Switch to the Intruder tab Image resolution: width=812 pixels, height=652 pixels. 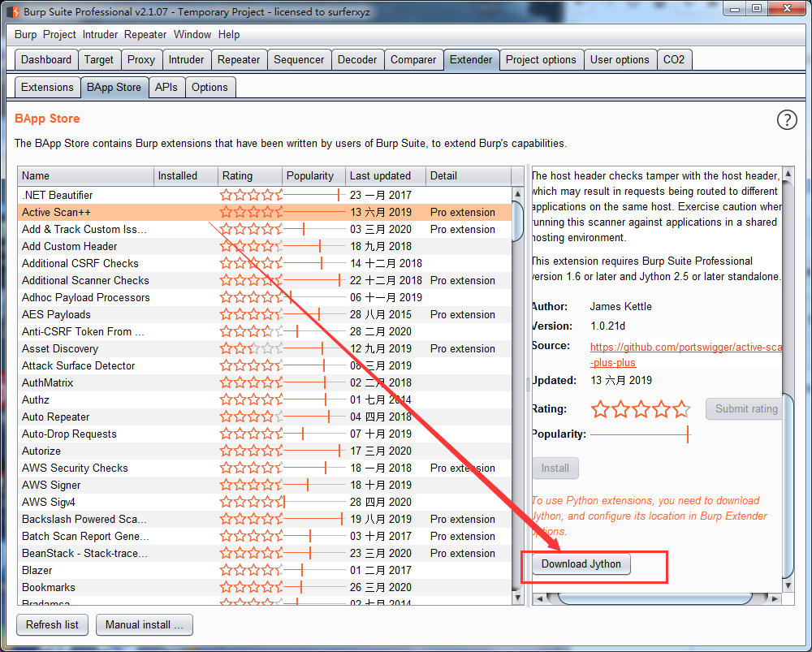(x=186, y=59)
